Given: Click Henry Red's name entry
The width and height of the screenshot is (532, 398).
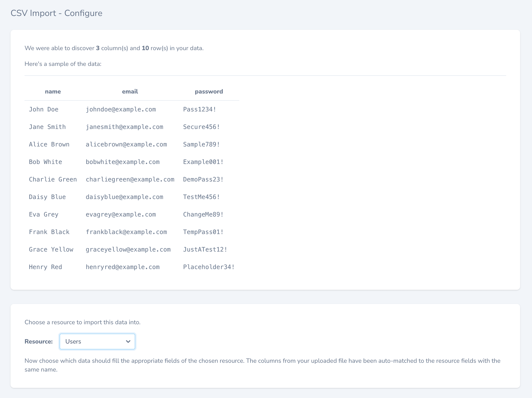Looking at the screenshot, I should tap(45, 267).
